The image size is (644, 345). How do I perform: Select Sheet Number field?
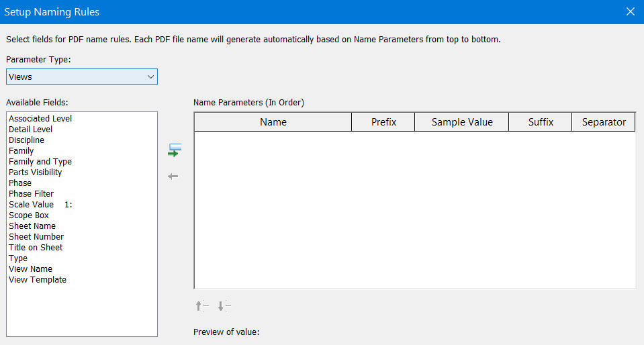pyautogui.click(x=36, y=236)
